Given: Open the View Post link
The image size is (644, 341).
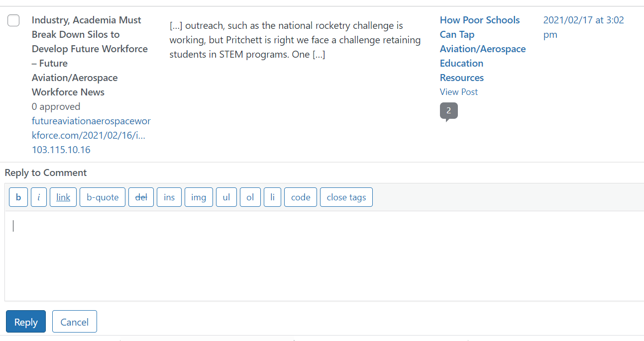Looking at the screenshot, I should pyautogui.click(x=458, y=92).
